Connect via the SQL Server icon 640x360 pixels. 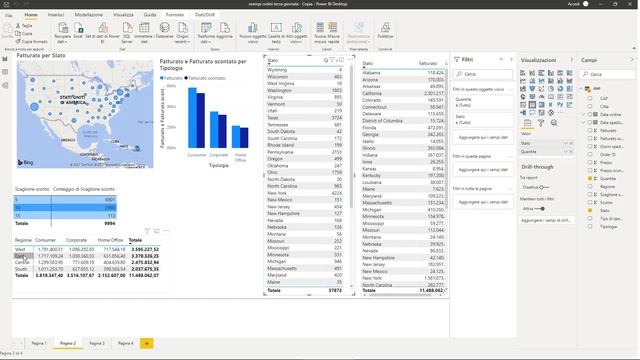127,28
